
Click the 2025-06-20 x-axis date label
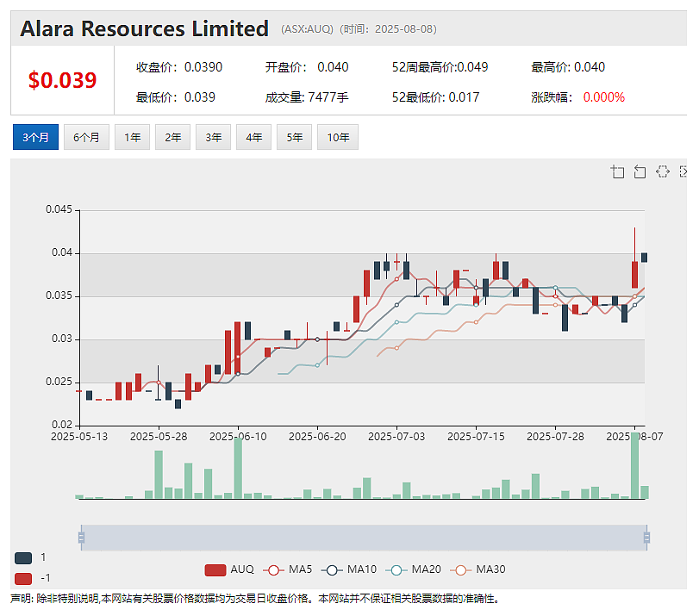317,437
